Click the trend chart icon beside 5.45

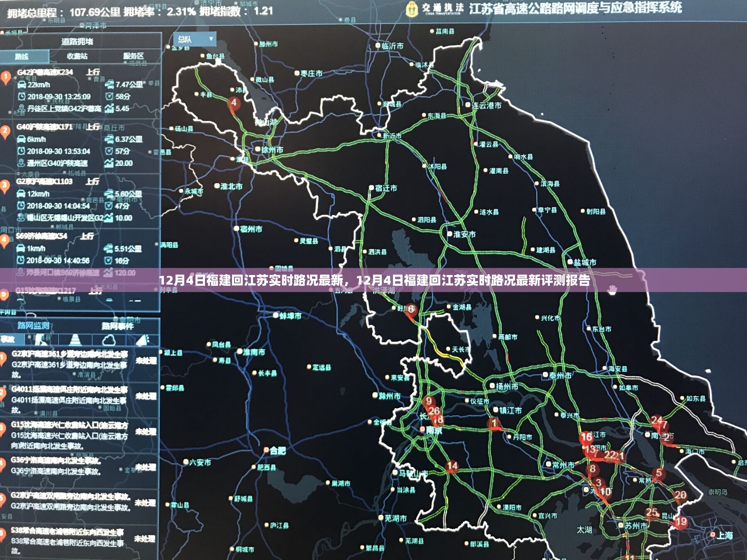(109, 109)
